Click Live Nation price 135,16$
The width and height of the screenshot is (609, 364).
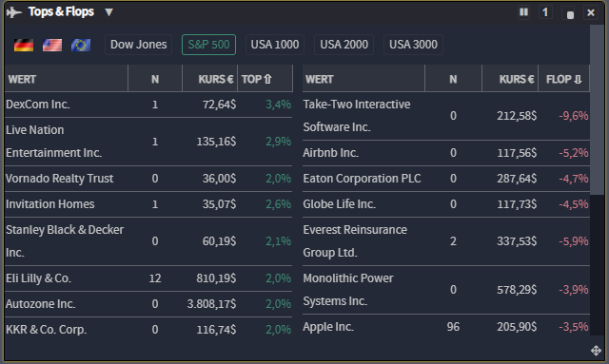click(216, 142)
